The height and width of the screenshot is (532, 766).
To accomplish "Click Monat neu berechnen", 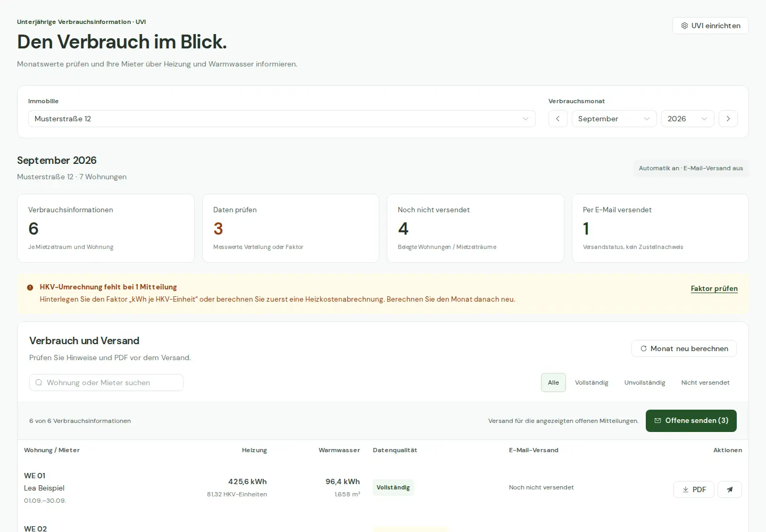I will click(684, 348).
